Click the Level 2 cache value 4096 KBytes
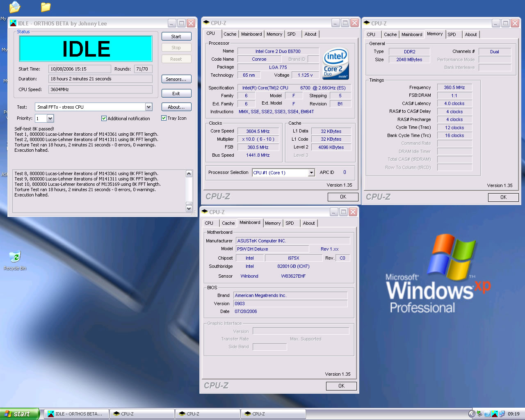The image size is (525, 420). point(331,147)
